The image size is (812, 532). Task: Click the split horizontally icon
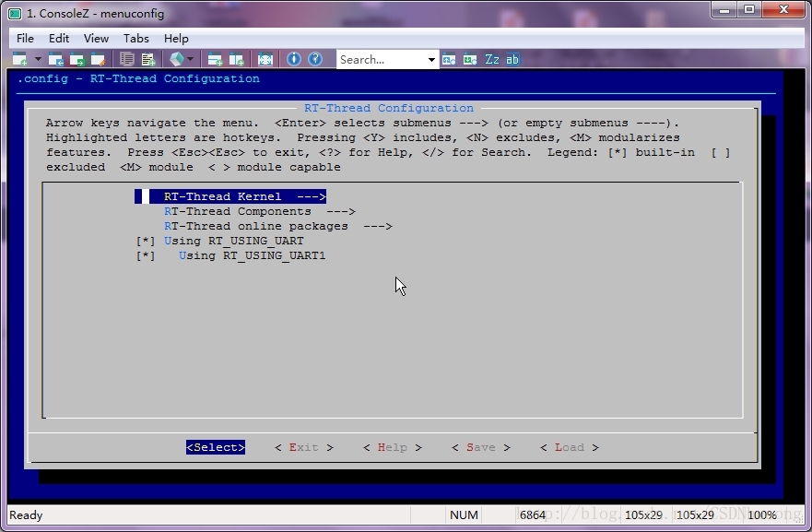pos(215,59)
